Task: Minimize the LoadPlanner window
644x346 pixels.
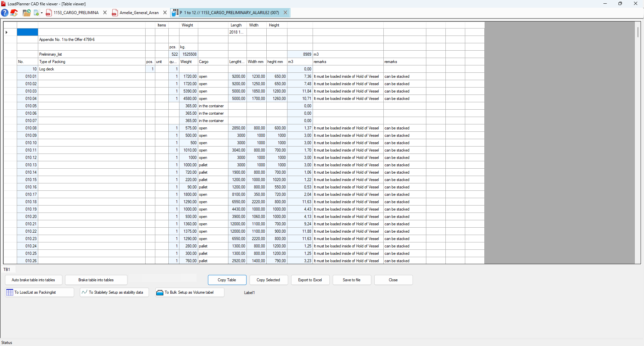Action: pos(605,4)
